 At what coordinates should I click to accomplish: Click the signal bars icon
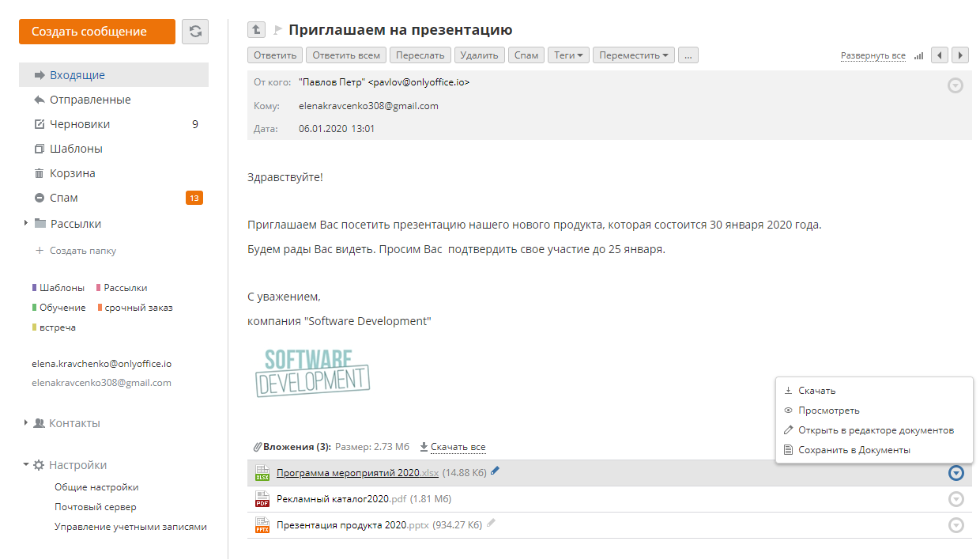pyautogui.click(x=918, y=56)
